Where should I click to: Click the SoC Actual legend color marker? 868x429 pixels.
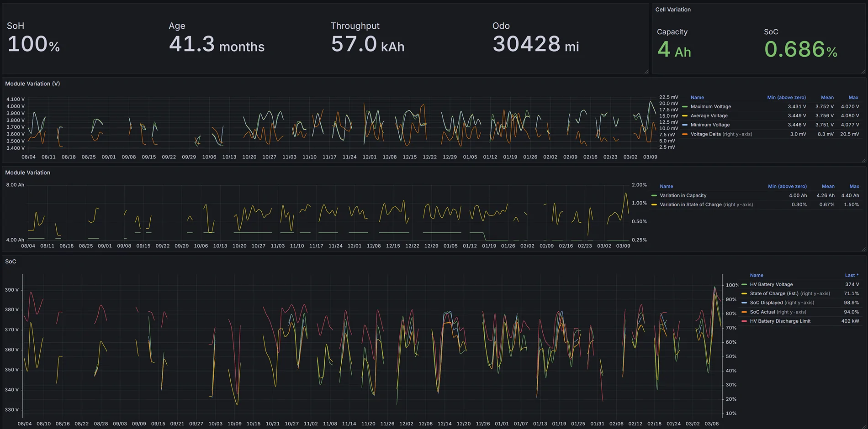(x=744, y=312)
